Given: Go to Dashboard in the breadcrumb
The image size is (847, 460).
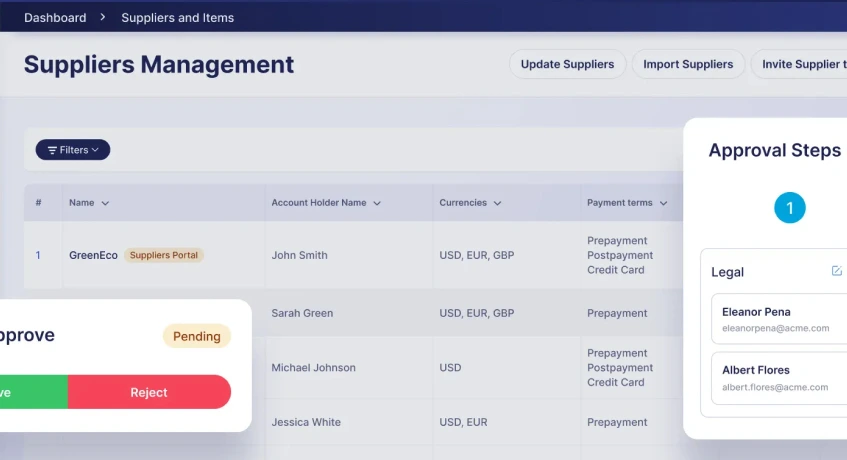Looking at the screenshot, I should click(55, 18).
